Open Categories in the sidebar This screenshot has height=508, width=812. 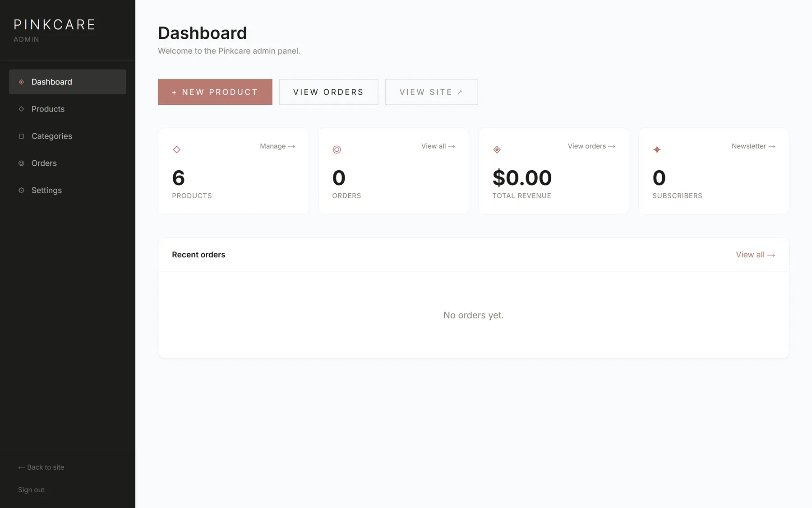[68, 136]
